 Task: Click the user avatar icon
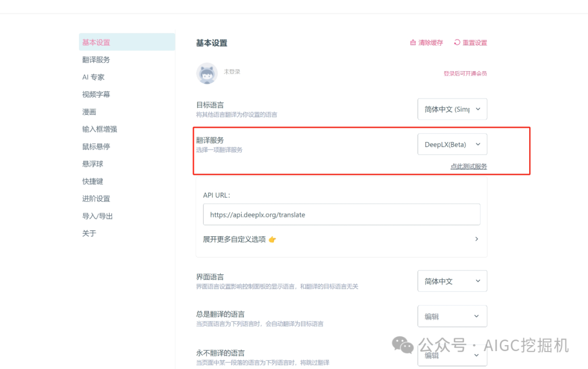[207, 73]
